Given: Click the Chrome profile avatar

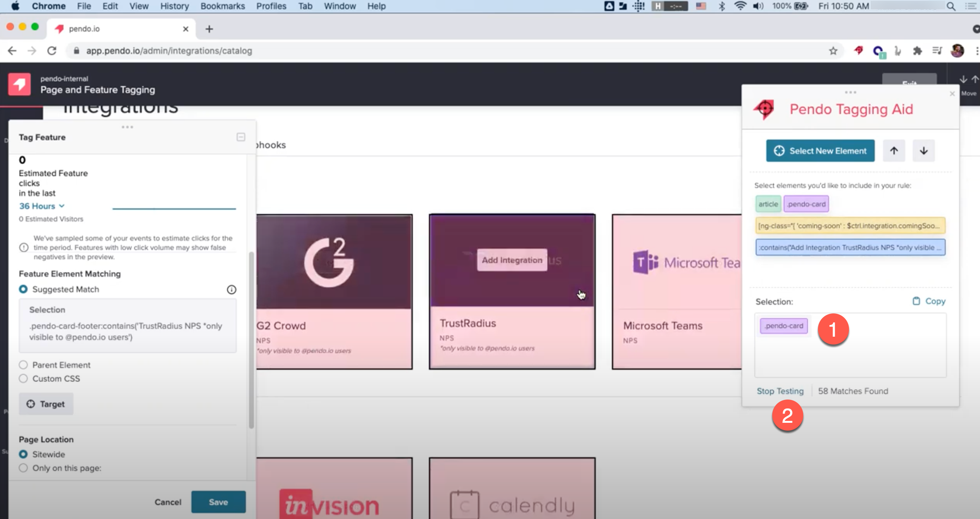Looking at the screenshot, I should click(957, 51).
